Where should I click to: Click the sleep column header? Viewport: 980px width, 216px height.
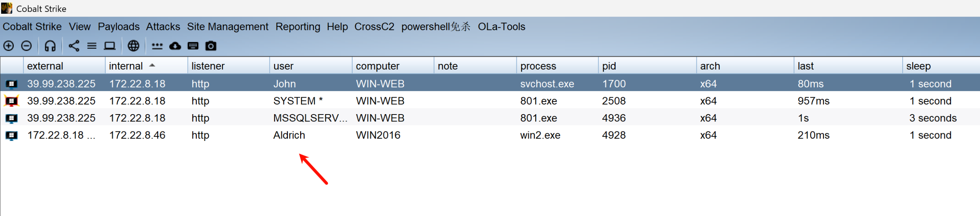point(918,66)
